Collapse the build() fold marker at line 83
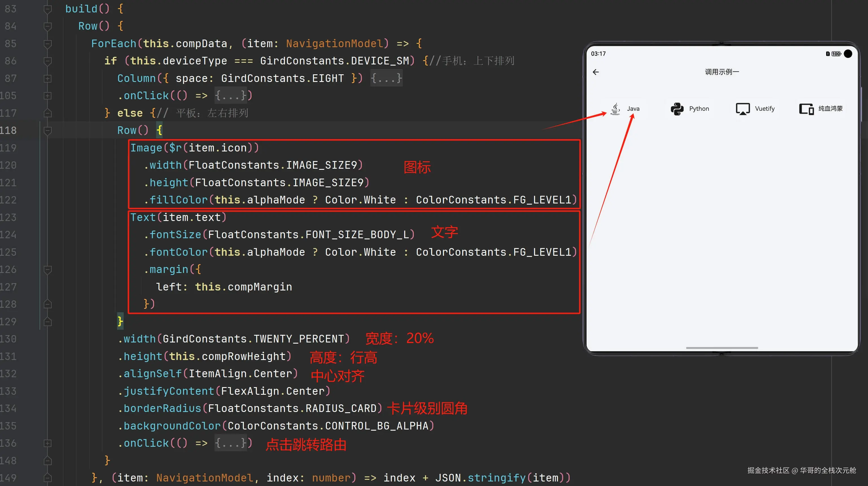The width and height of the screenshot is (868, 486). [47, 9]
